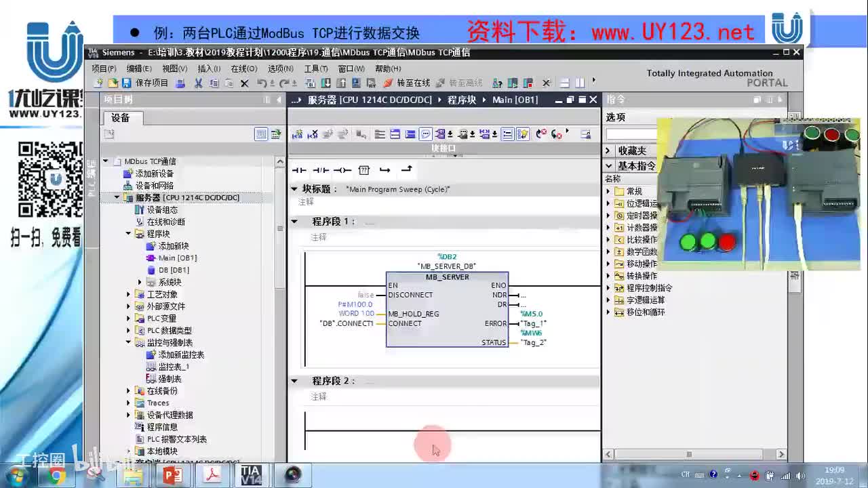Image resolution: width=868 pixels, height=488 pixels.
Task: Click the Redo arrow icon
Action: 284,83
